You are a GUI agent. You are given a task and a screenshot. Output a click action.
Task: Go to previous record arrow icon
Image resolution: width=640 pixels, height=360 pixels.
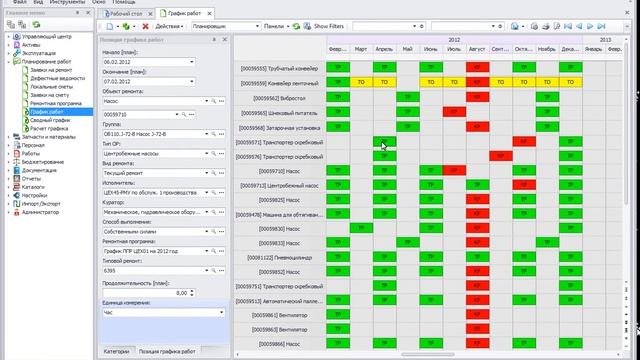coord(579,26)
